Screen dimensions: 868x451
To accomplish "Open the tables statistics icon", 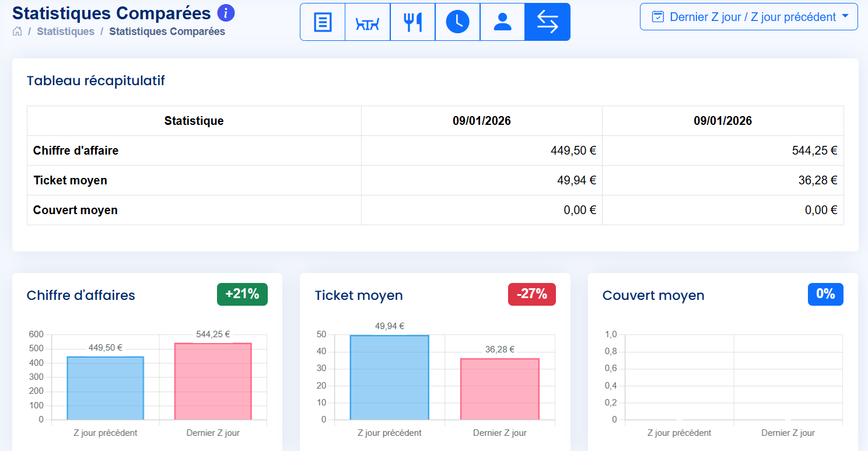I will (x=367, y=22).
